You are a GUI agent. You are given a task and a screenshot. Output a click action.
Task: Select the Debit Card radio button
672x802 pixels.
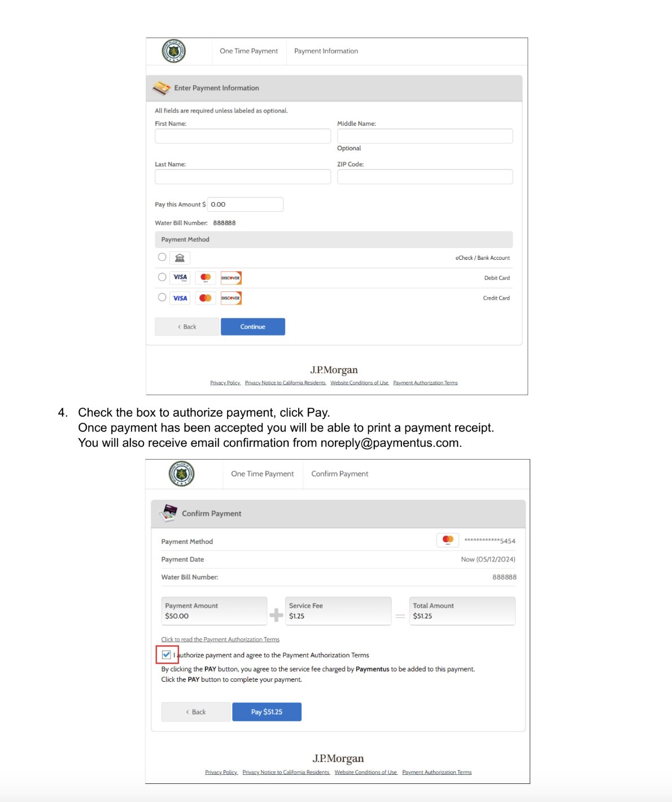(162, 277)
